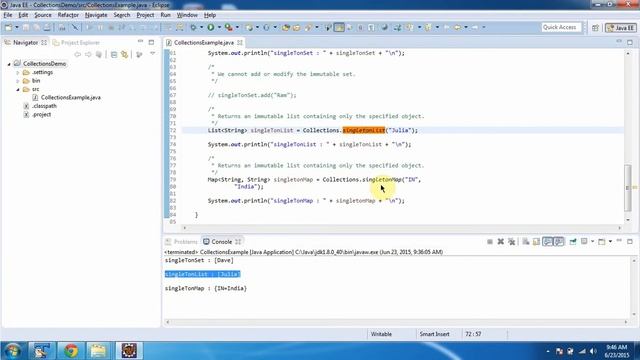
Task: Close the CollectionsExample.java editor tab
Action: pos(240,42)
